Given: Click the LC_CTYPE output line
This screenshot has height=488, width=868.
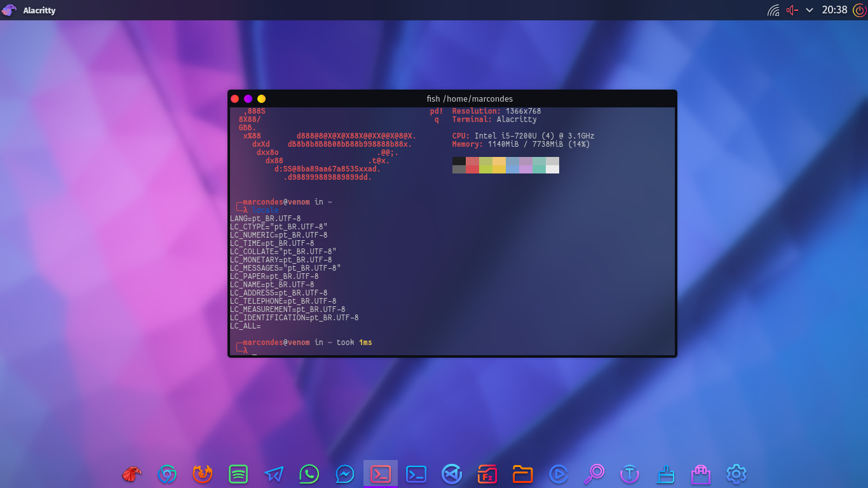Looking at the screenshot, I should tap(279, 227).
